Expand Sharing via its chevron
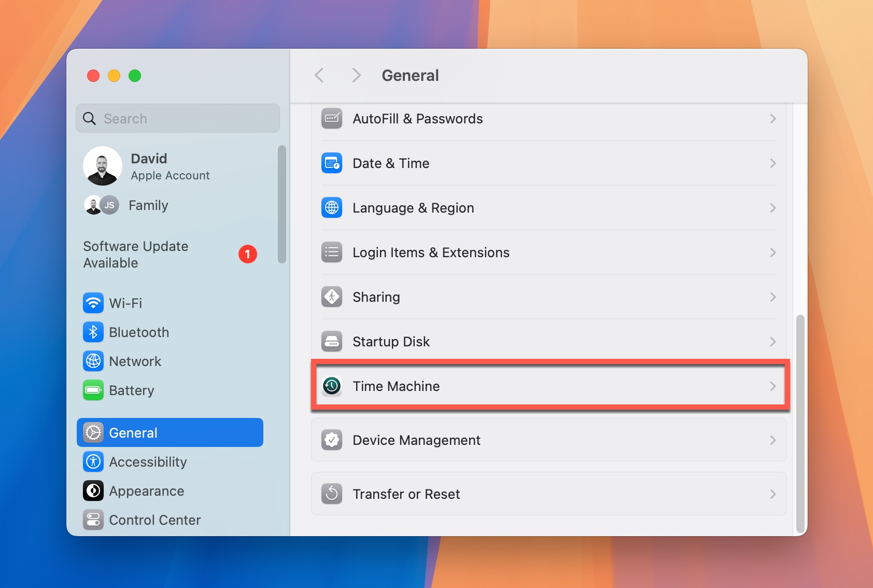 773,297
